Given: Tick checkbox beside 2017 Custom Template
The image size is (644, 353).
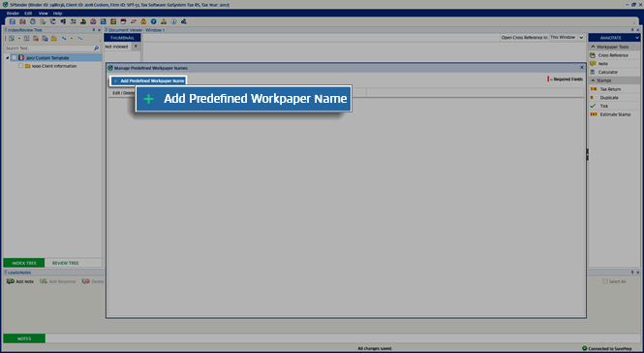Looking at the screenshot, I should [15, 57].
